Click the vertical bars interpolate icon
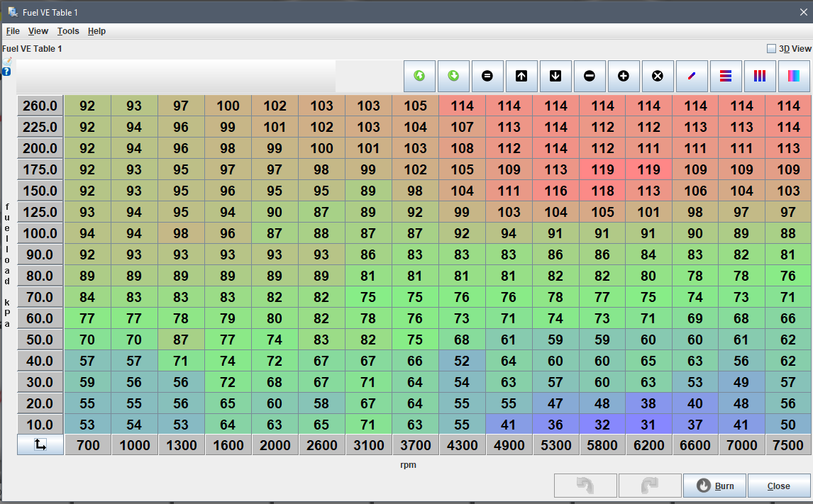Viewport: 813px width, 504px height. (760, 76)
